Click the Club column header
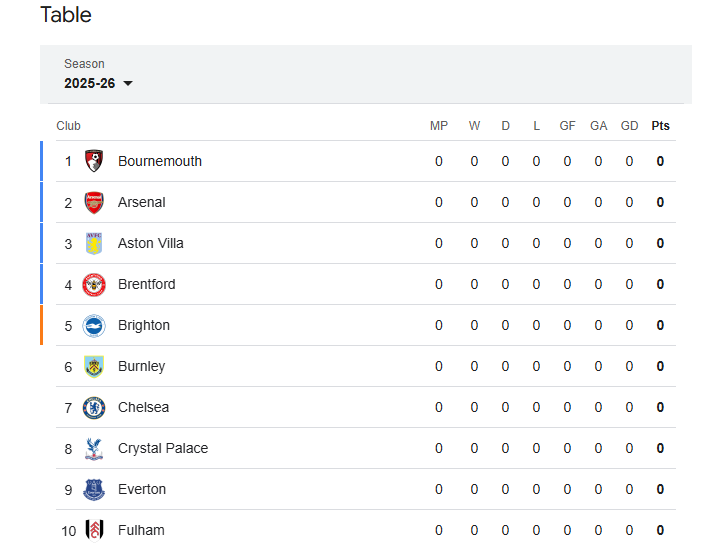Image resolution: width=702 pixels, height=546 pixels. click(68, 126)
